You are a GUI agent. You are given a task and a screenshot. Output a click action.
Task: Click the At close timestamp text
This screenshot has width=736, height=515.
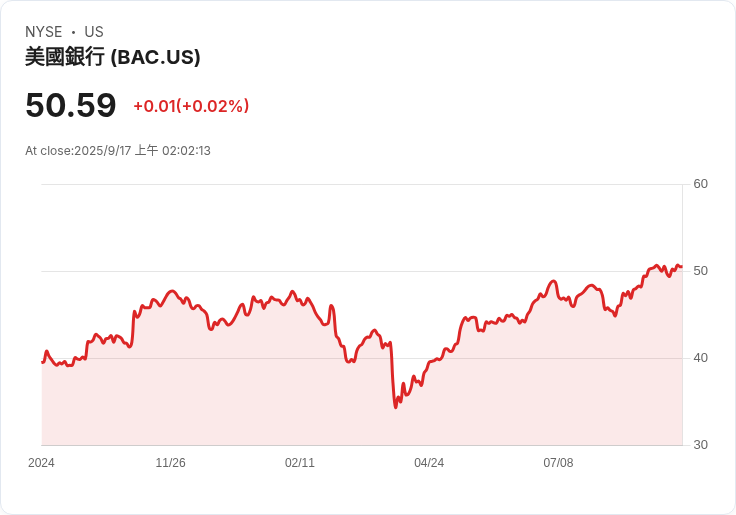(x=118, y=151)
